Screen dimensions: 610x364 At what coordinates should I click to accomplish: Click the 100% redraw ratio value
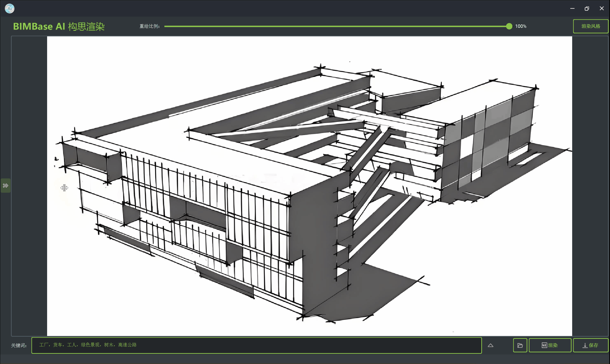click(x=521, y=26)
